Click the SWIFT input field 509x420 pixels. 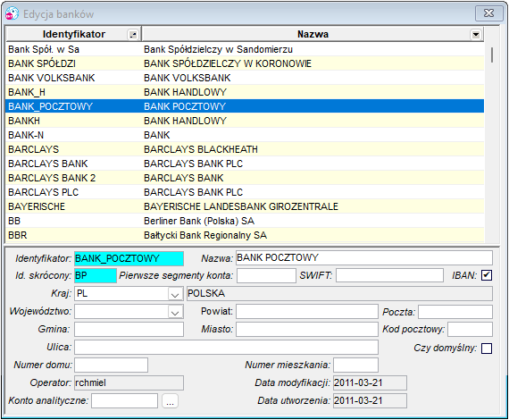[389, 275]
